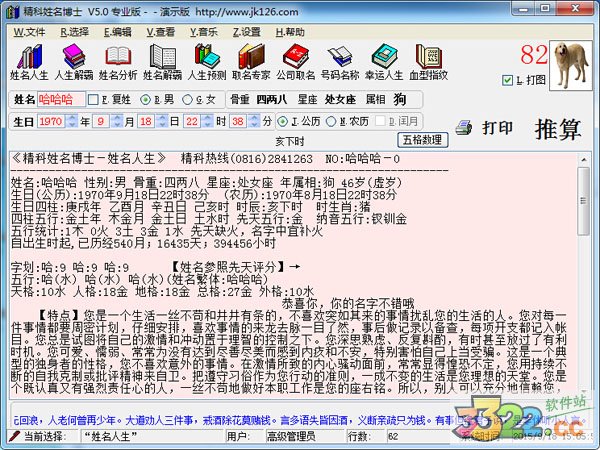
Task: Toggle the L.打图 checkbox
Action: pyautogui.click(x=507, y=80)
